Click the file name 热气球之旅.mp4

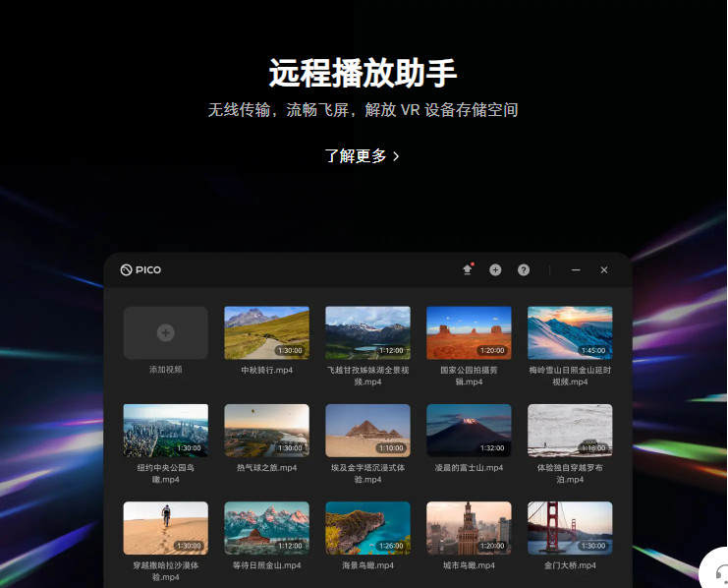pyautogui.click(x=266, y=468)
